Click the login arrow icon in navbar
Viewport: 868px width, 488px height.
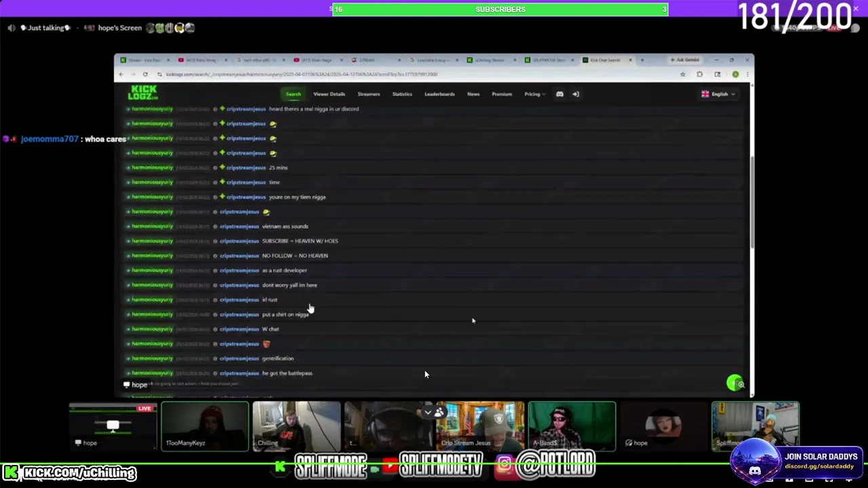[x=576, y=94]
